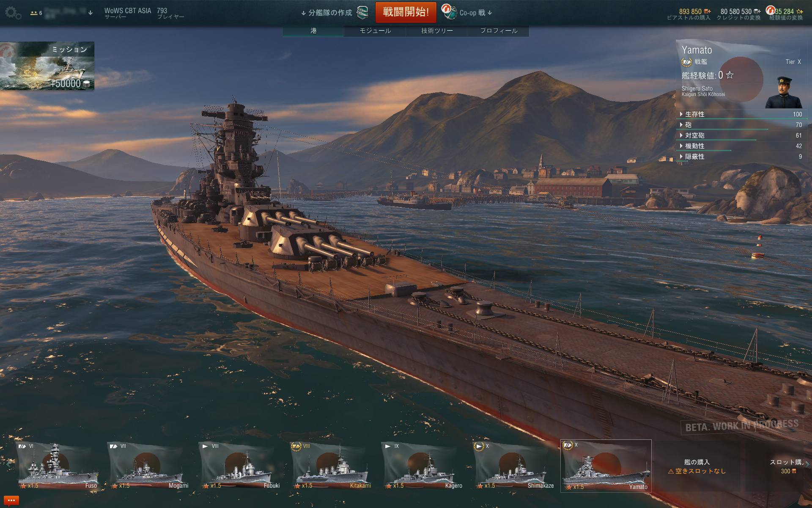Open the ミッション mission banner
The height and width of the screenshot is (508, 812).
[x=47, y=66]
